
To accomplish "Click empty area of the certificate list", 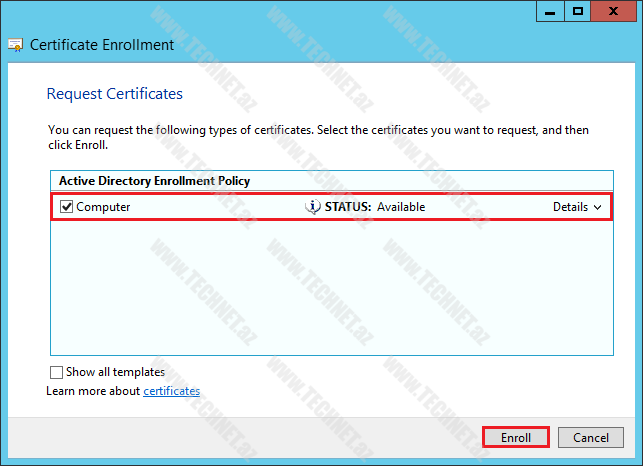I will coord(330,290).
